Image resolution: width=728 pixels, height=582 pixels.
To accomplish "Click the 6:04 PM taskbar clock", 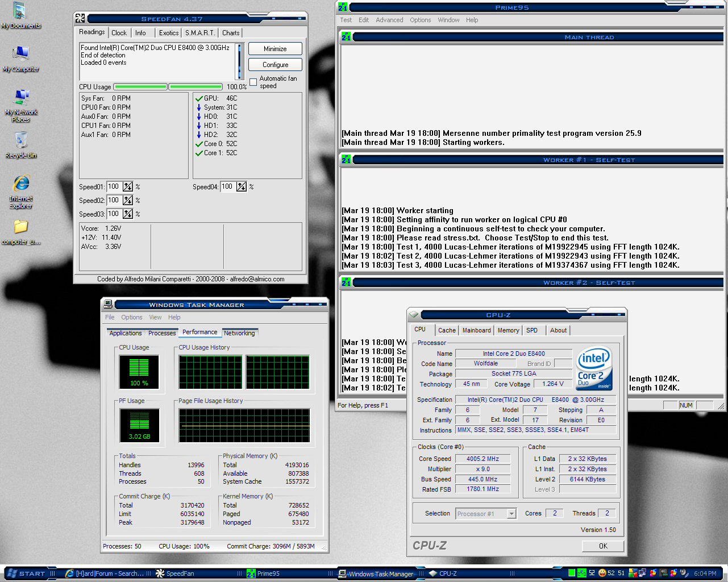I will click(x=705, y=573).
